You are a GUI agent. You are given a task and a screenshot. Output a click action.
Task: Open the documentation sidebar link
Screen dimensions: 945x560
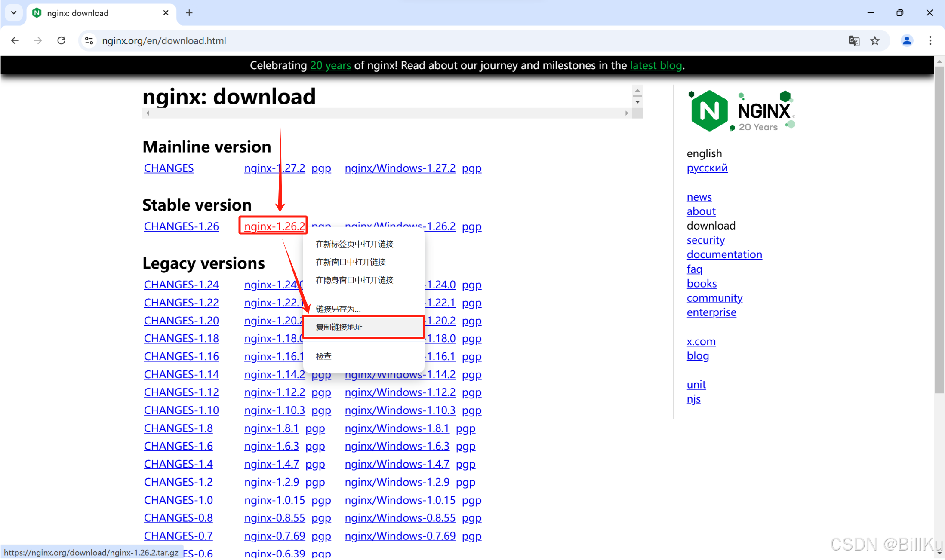pos(724,254)
